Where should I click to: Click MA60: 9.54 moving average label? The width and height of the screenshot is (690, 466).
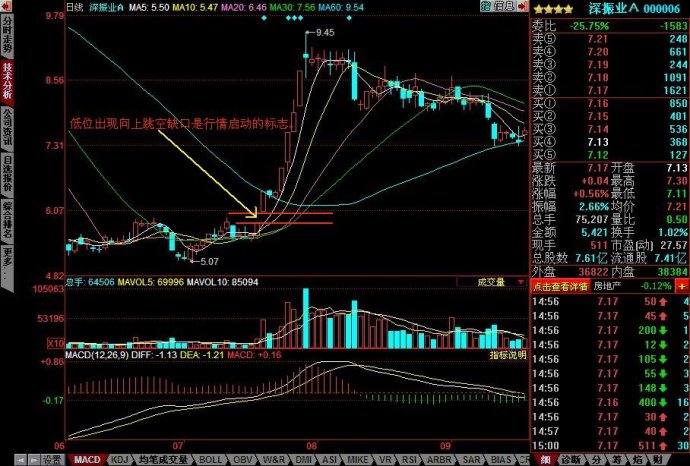tap(341, 7)
